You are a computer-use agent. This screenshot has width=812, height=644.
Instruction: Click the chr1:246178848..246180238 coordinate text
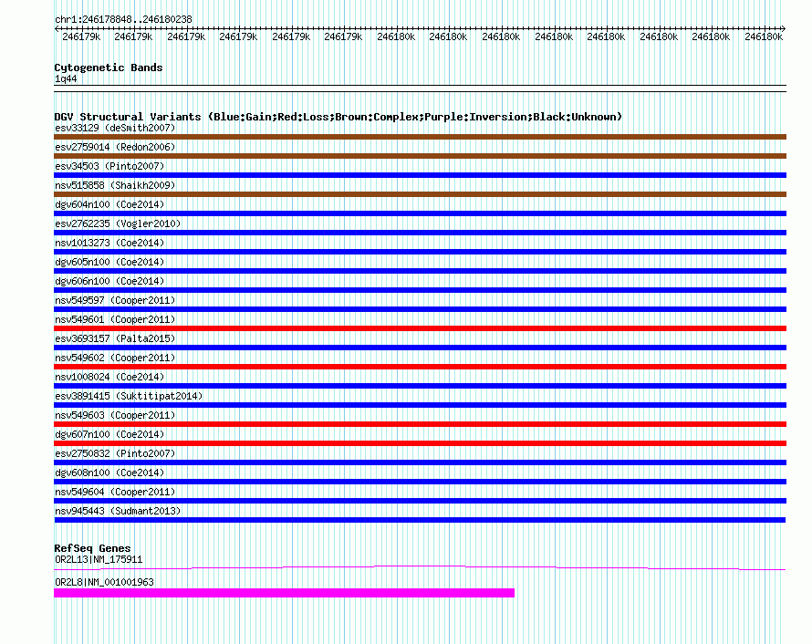point(123,19)
